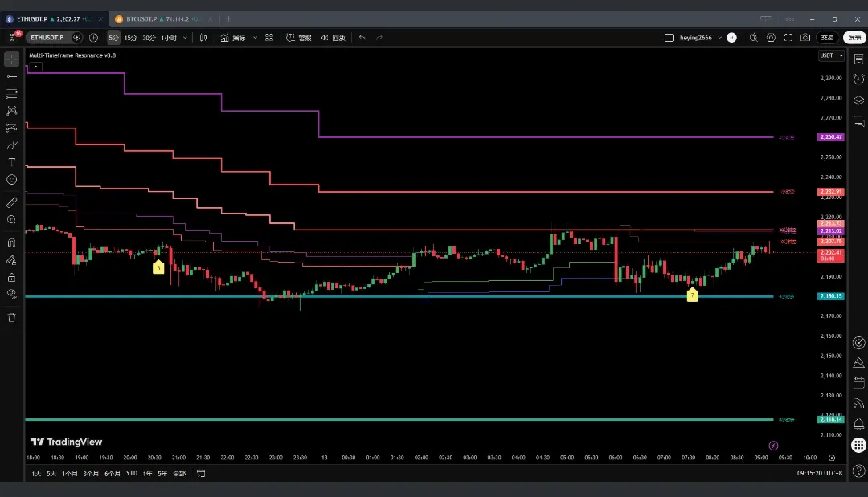Toggle lock all drawings
The height and width of the screenshot is (497, 868).
pyautogui.click(x=11, y=278)
